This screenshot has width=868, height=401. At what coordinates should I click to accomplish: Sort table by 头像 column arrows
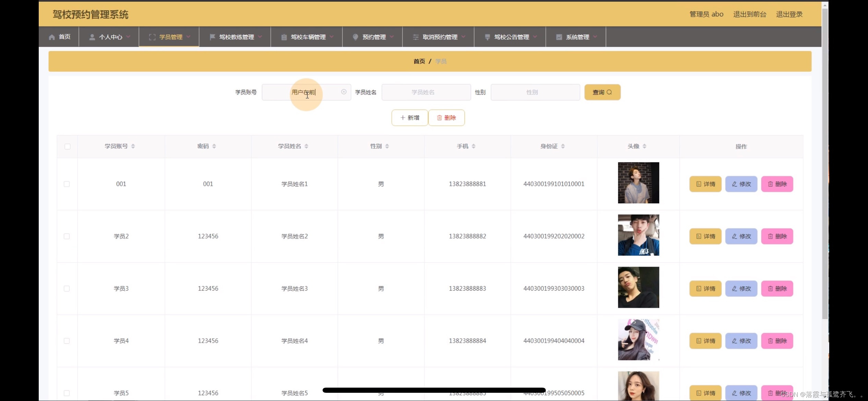pos(644,146)
